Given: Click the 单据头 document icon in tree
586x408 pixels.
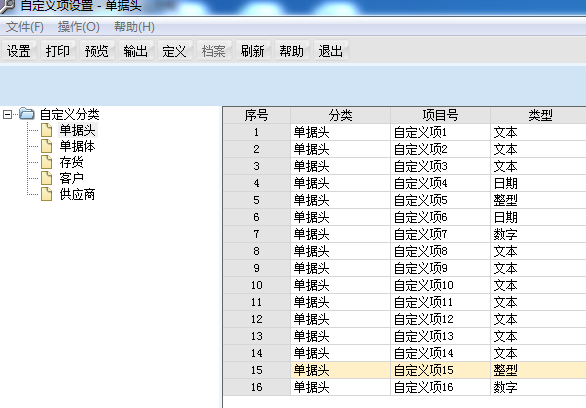Looking at the screenshot, I should pos(46,130).
